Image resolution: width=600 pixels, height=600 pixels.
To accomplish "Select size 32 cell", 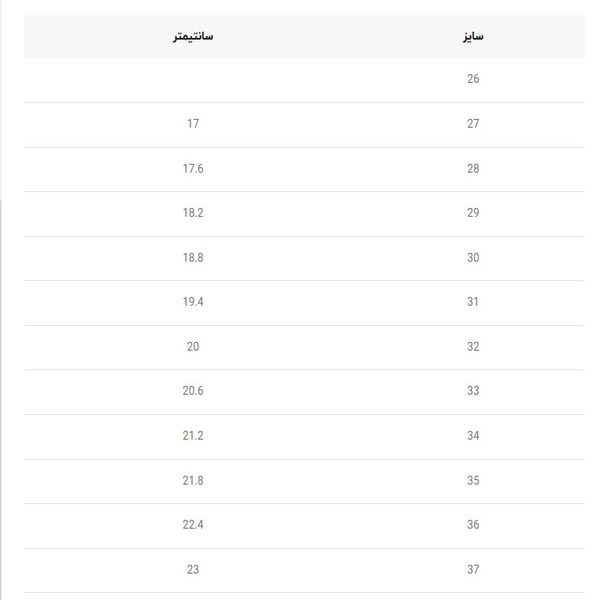I will click(x=473, y=347).
